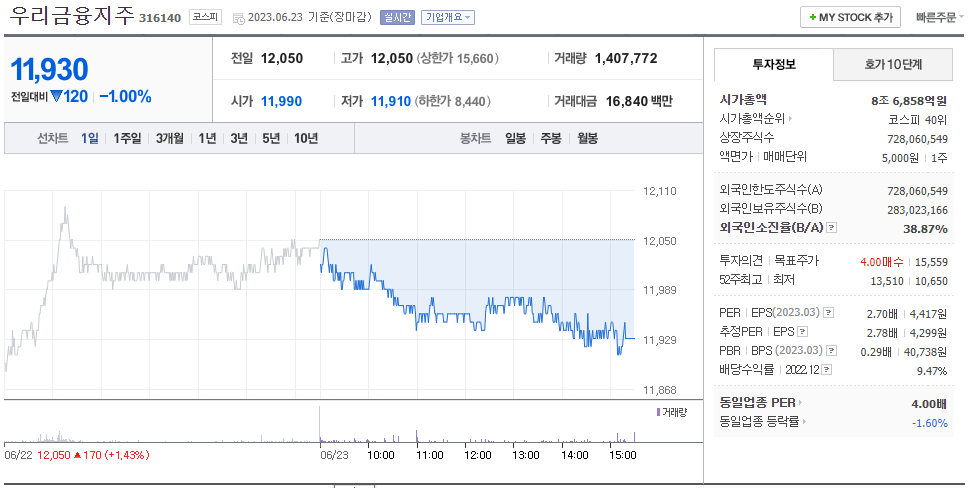
Task: Switch to the 호가10단계 tab
Action: [x=893, y=64]
